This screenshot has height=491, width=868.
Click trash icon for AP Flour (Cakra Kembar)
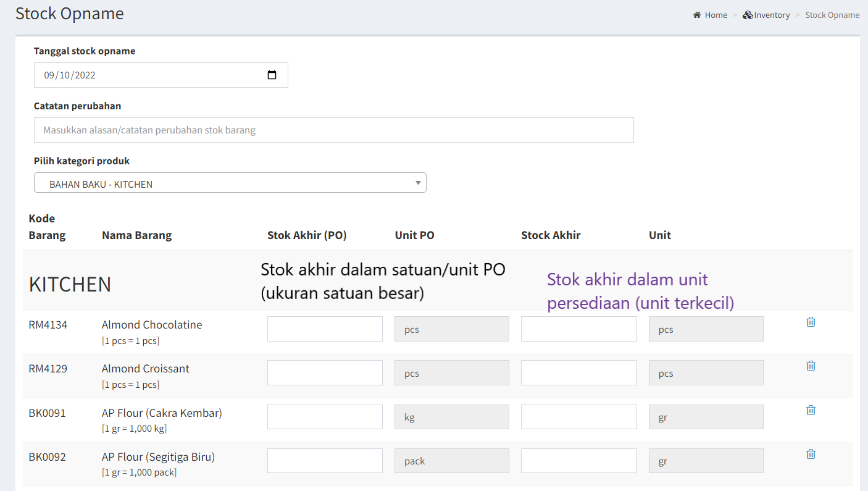click(811, 410)
